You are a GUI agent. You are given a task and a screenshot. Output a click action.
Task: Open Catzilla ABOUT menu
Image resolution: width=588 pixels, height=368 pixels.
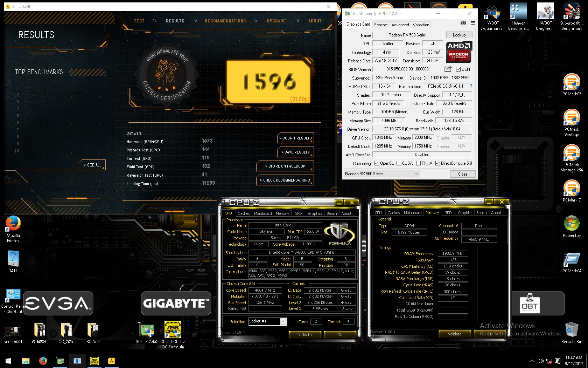tap(315, 21)
